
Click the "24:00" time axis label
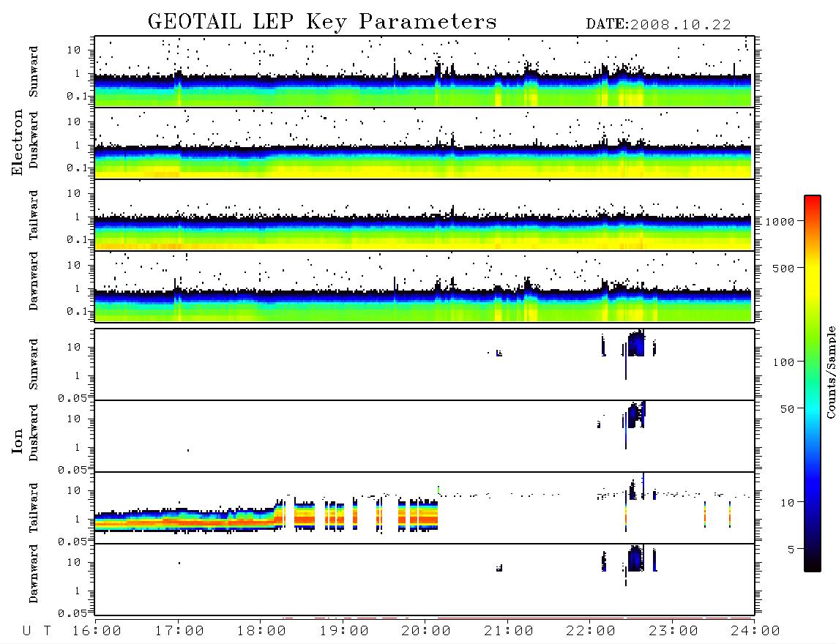(x=756, y=632)
